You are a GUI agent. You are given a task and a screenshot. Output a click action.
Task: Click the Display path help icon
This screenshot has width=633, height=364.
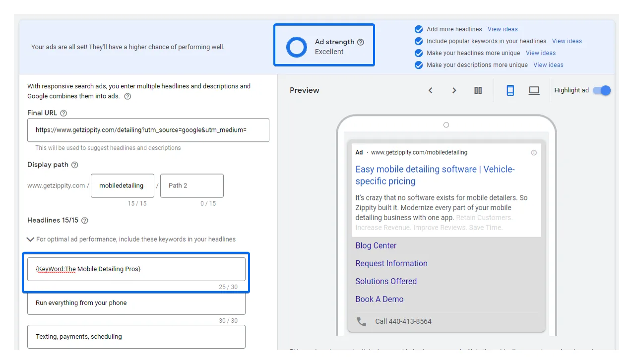click(74, 165)
